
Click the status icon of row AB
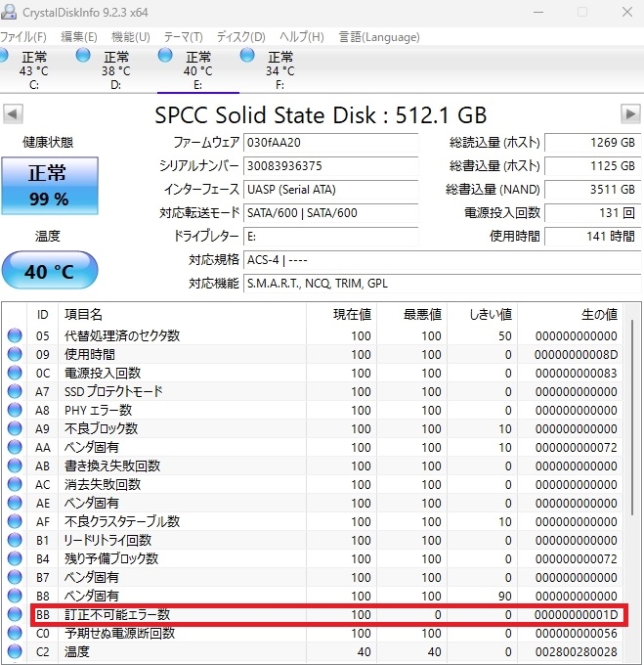click(15, 465)
